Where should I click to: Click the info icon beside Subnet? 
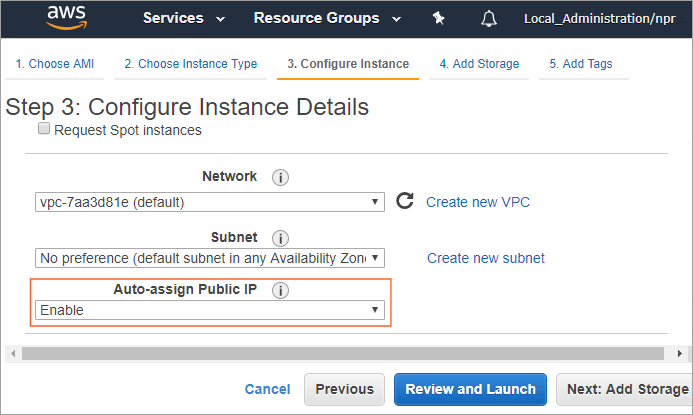pos(280,238)
